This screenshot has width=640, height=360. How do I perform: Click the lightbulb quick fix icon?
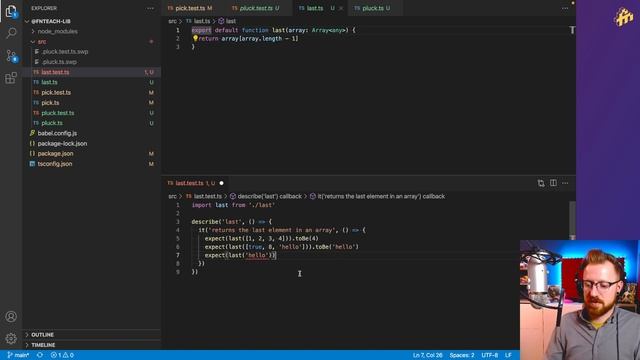(195, 38)
